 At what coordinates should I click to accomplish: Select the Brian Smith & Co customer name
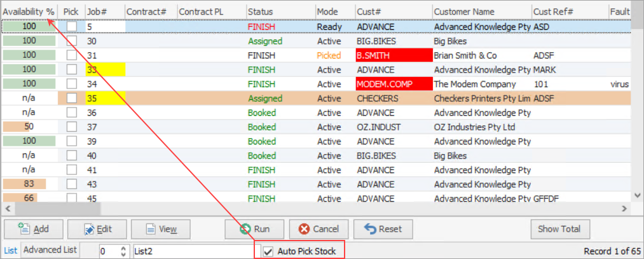click(465, 55)
